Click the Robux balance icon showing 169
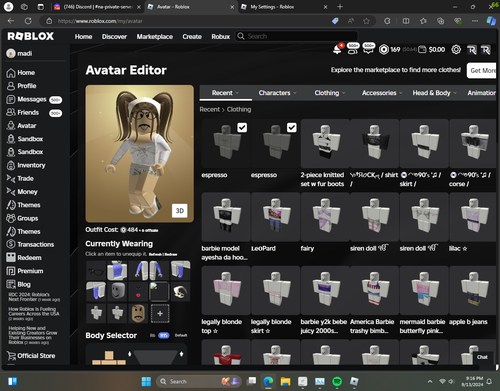 pyautogui.click(x=384, y=50)
